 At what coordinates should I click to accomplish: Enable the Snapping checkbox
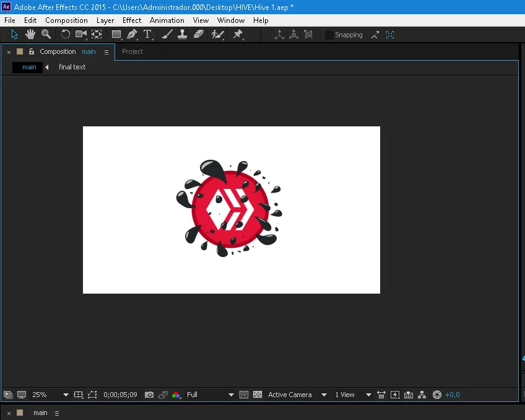point(329,35)
